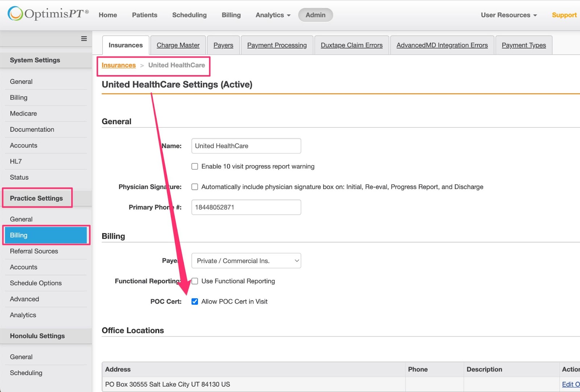Toggle the sidebar hamburger menu icon
This screenshot has height=392, width=580.
[x=84, y=38]
